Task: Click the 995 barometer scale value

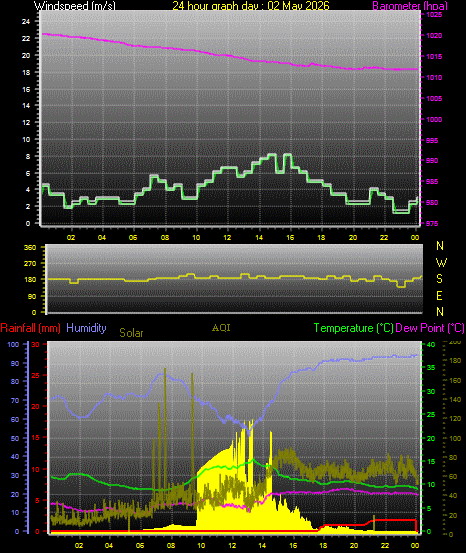Action: click(x=432, y=140)
